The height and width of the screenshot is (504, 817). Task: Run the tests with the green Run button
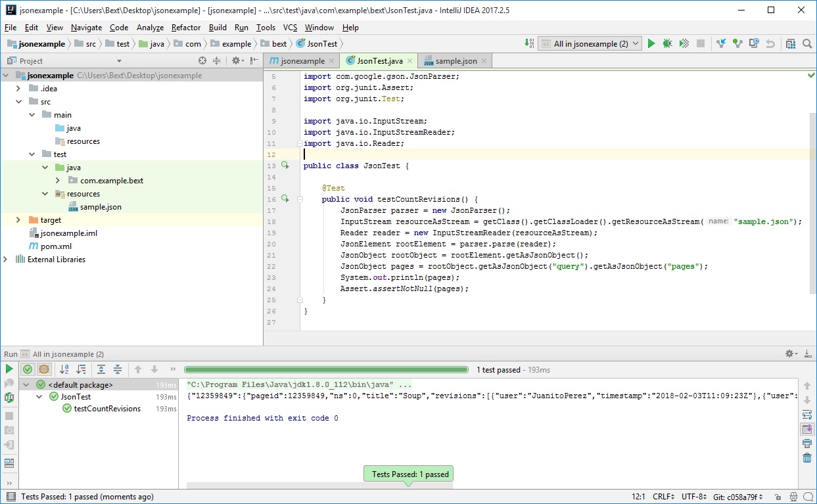(651, 43)
